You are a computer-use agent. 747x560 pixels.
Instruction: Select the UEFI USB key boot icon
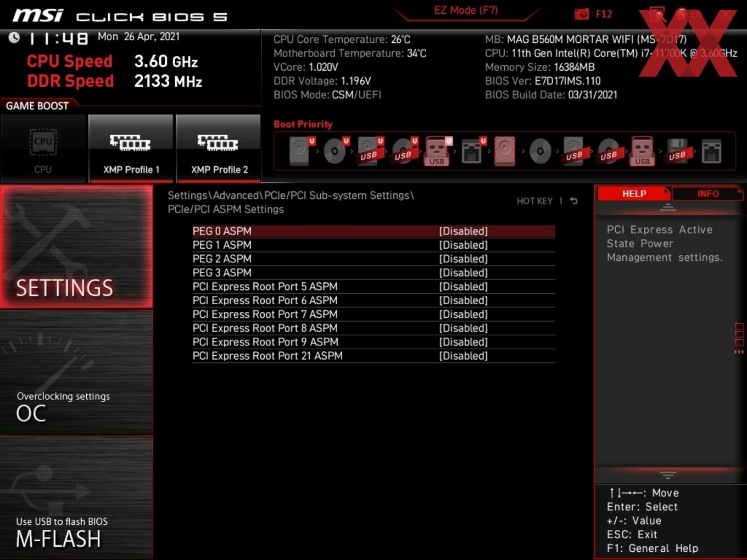pos(438,151)
